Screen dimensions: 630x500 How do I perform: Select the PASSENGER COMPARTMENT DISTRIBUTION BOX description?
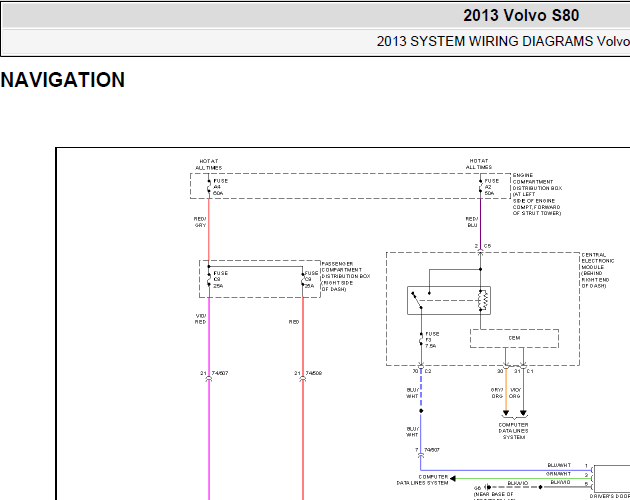pyautogui.click(x=345, y=277)
